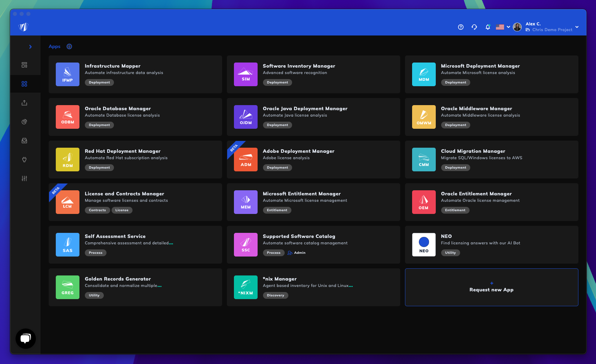
Task: Launch the Golden Records Generator GREG icon
Action: point(68,287)
